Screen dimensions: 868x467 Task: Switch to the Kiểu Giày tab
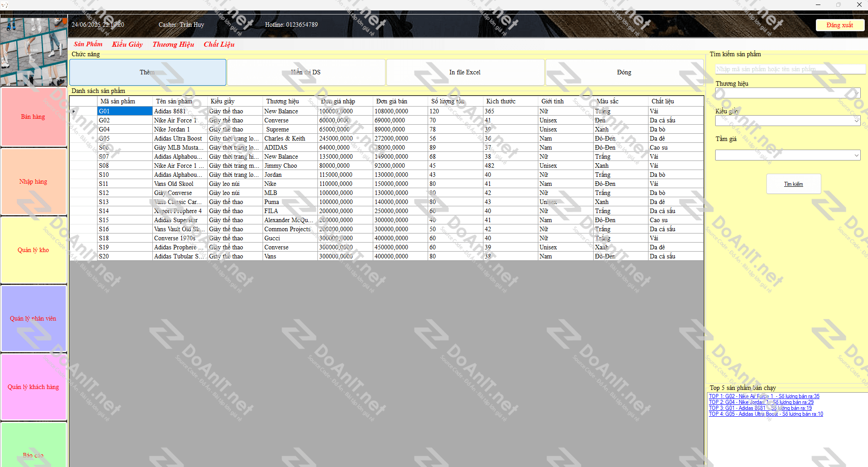tap(127, 44)
